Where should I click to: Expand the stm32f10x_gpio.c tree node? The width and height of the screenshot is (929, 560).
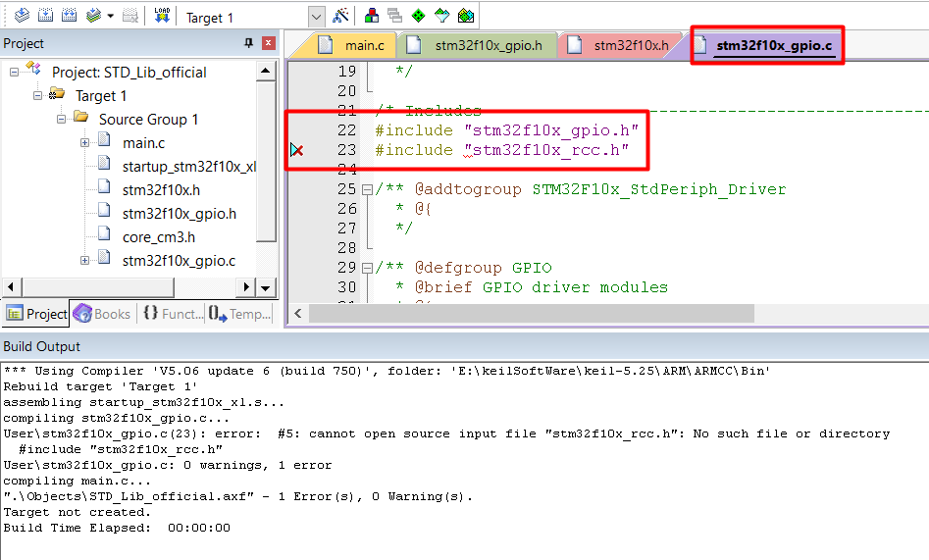[84, 260]
